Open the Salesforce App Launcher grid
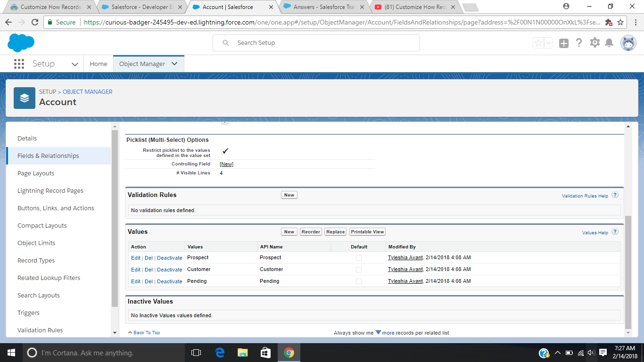This screenshot has height=362, width=644. 19,64
